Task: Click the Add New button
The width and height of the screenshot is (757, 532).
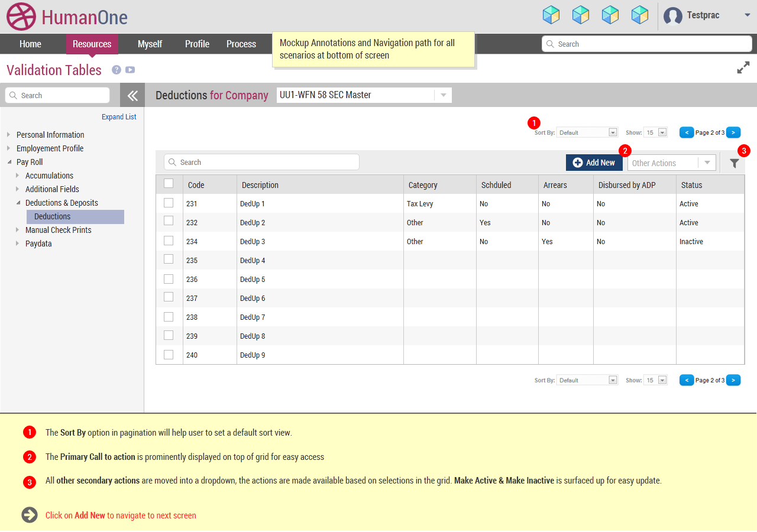Action: pos(594,163)
